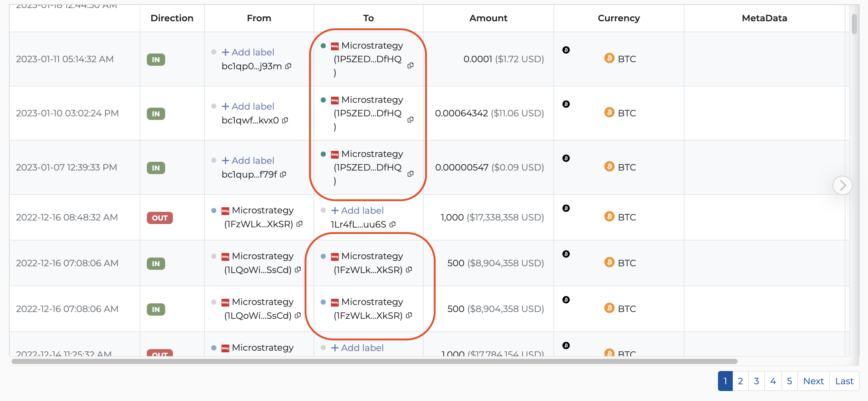Click the OUT badge on 2022-12-16 row
This screenshot has height=401, width=868.
160,218
